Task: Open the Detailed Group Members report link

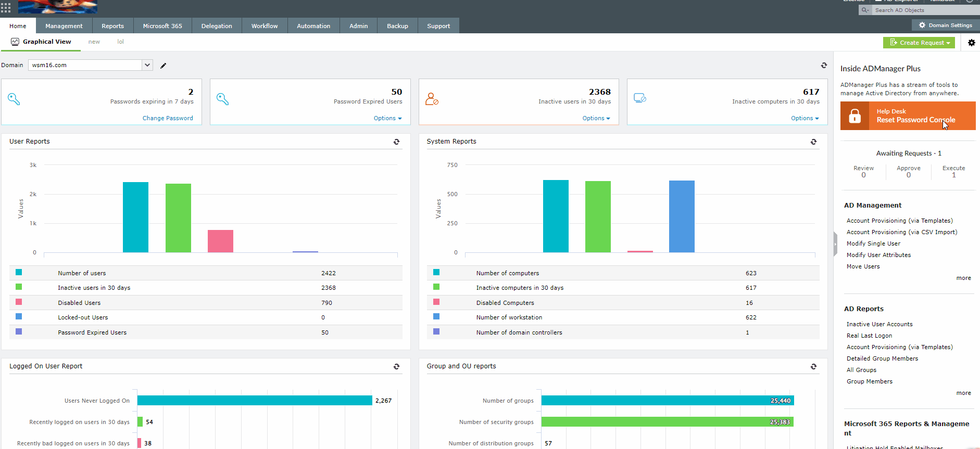Action: (882, 358)
